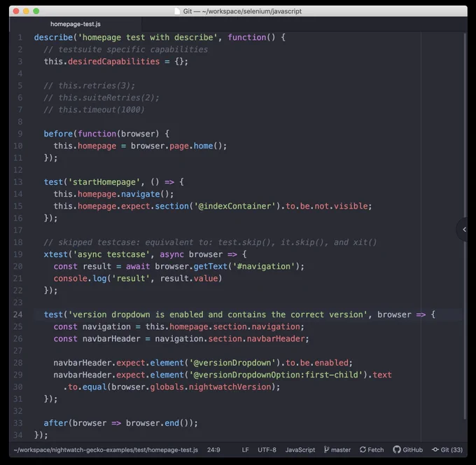Click 'navbarHeader' variable on line 26

coord(111,339)
